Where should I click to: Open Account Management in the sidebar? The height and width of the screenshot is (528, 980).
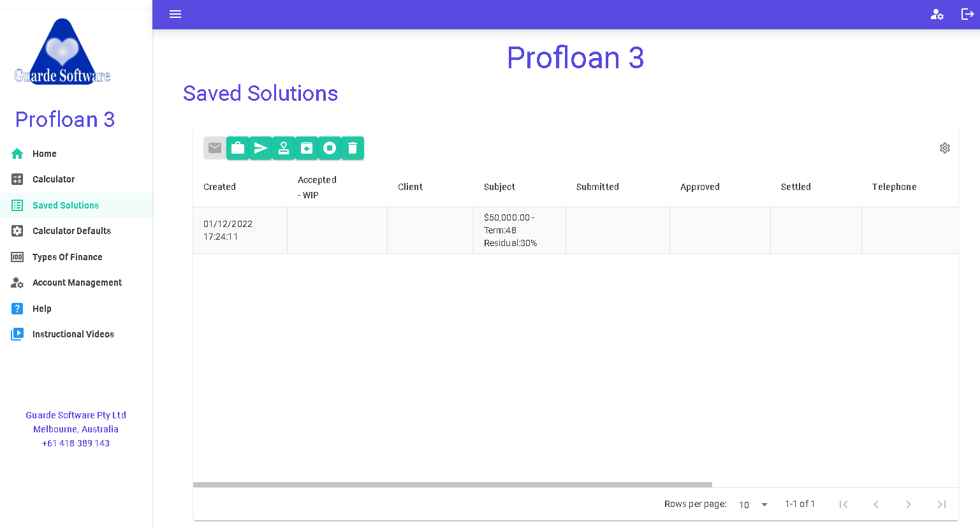pyautogui.click(x=76, y=282)
